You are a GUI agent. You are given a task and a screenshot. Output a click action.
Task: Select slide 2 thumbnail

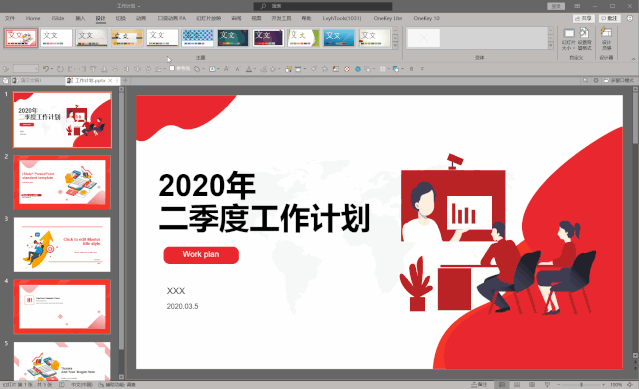62,182
